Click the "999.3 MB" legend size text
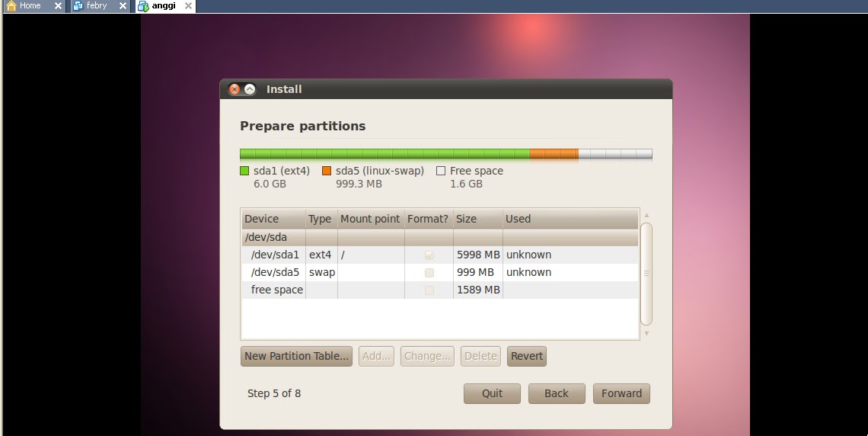868x436 pixels. [x=359, y=184]
